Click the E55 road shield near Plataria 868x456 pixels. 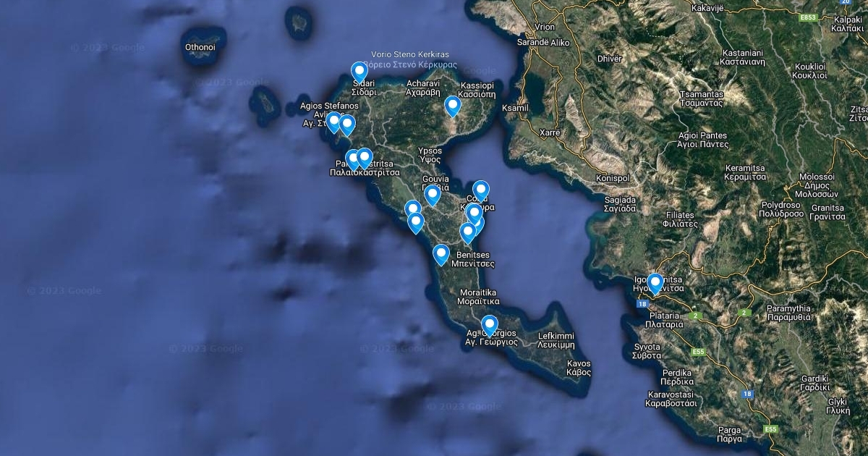(x=698, y=352)
